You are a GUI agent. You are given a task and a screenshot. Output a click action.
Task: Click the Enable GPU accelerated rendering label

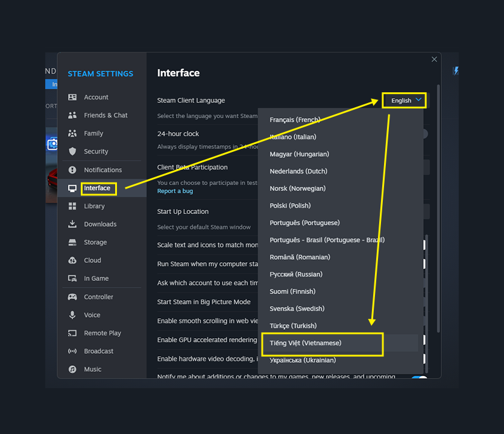click(207, 340)
